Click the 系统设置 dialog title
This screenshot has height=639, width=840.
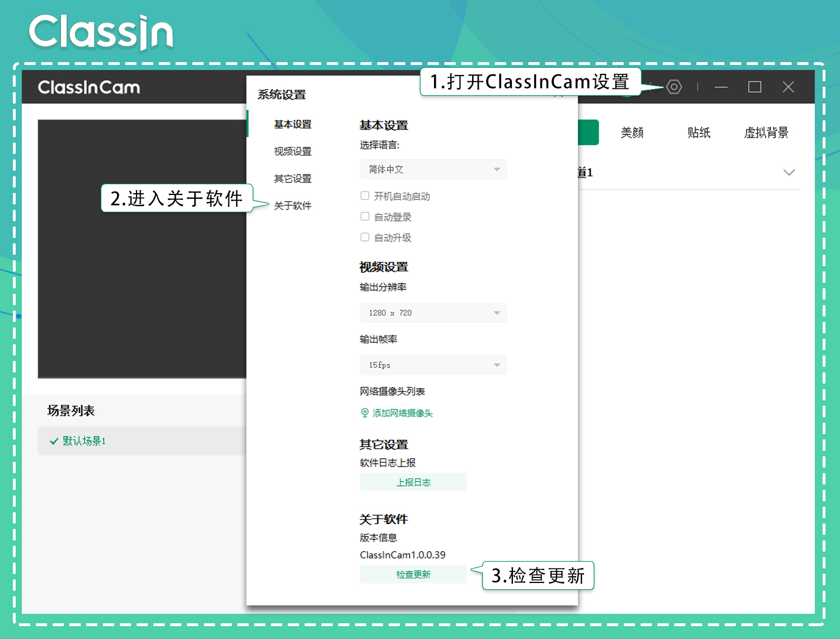coord(282,95)
